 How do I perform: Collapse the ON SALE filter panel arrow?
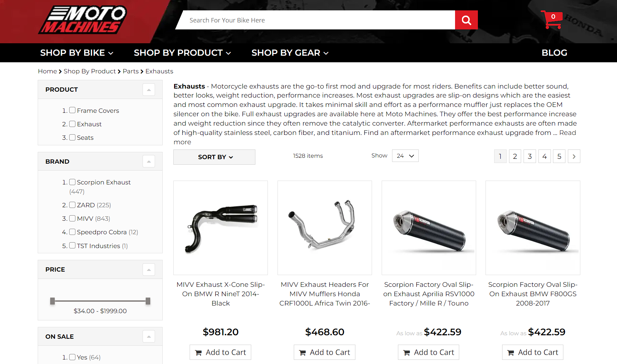[x=149, y=336]
